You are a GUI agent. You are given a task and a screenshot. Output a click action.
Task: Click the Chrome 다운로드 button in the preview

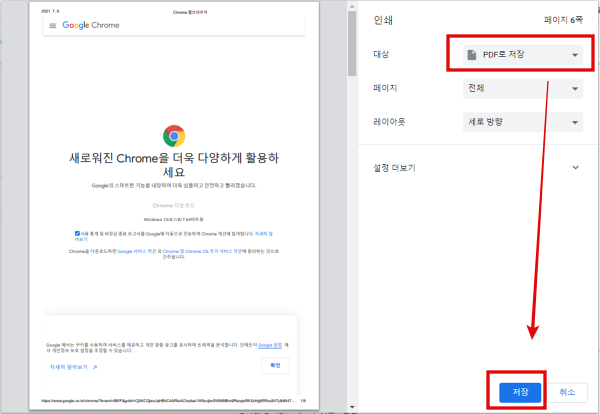(174, 205)
